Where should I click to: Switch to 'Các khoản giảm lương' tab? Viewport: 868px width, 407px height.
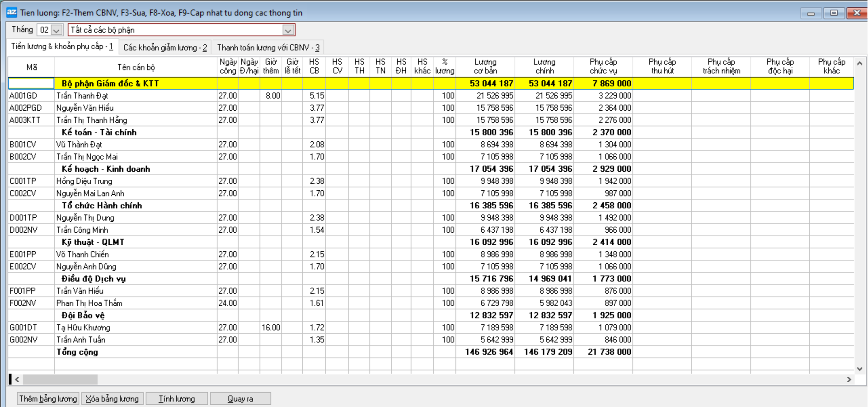[165, 47]
